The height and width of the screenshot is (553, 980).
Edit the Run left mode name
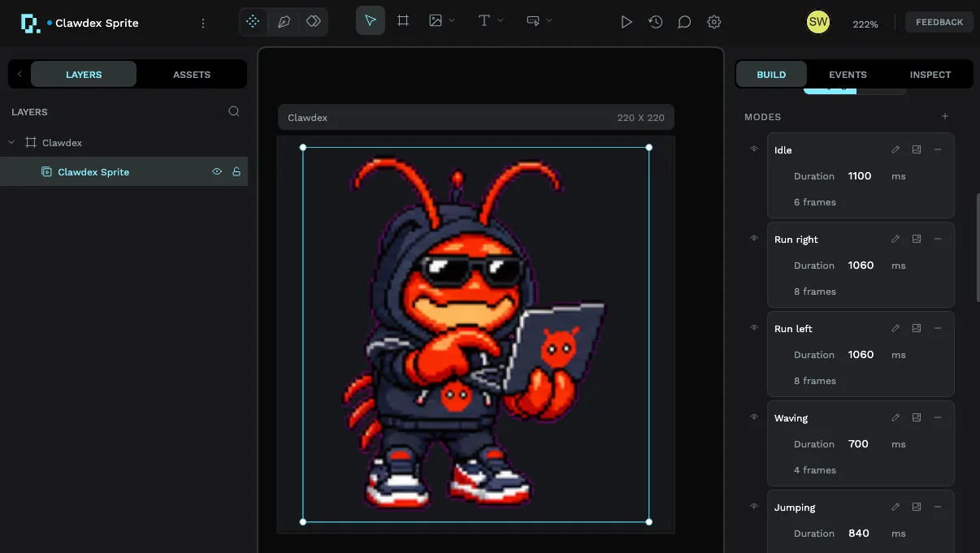[x=895, y=328]
